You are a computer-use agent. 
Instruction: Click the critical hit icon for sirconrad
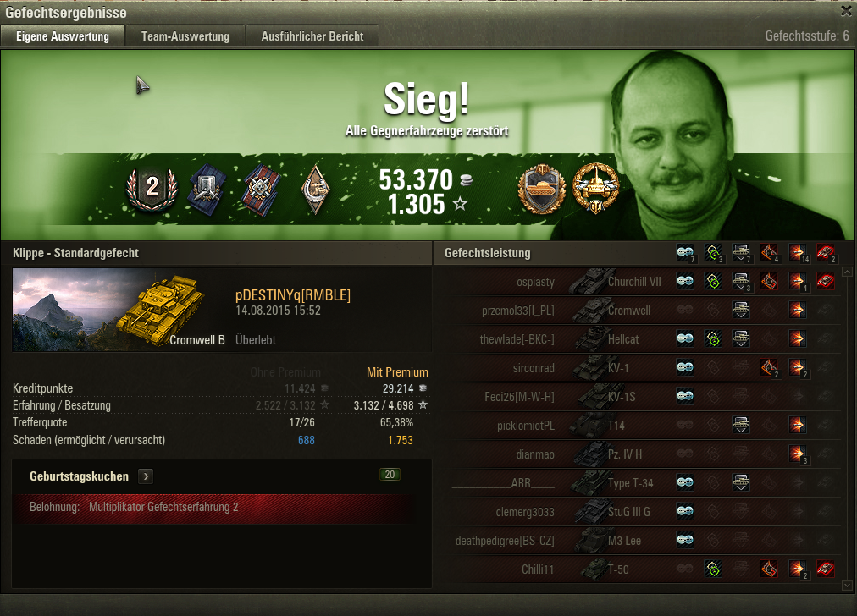pos(769,367)
